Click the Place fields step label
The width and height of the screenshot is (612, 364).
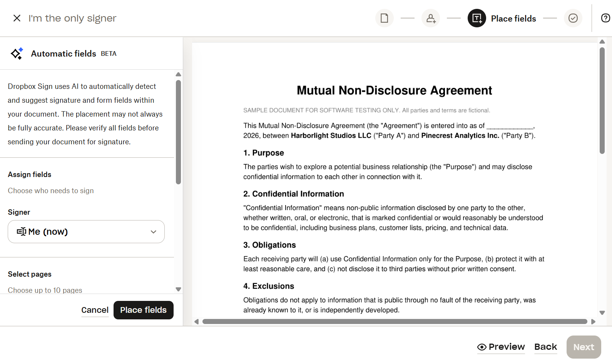click(513, 18)
